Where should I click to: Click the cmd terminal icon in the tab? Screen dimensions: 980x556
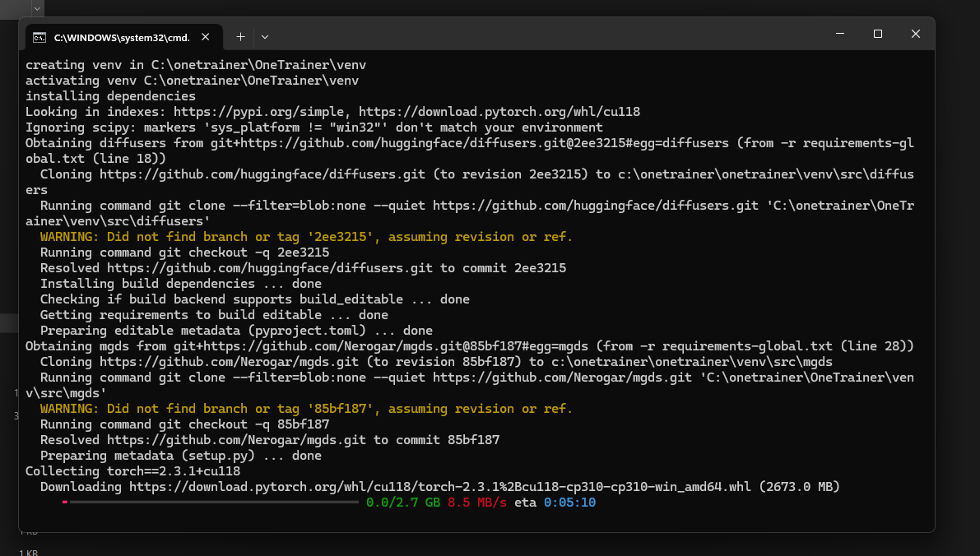coord(39,37)
